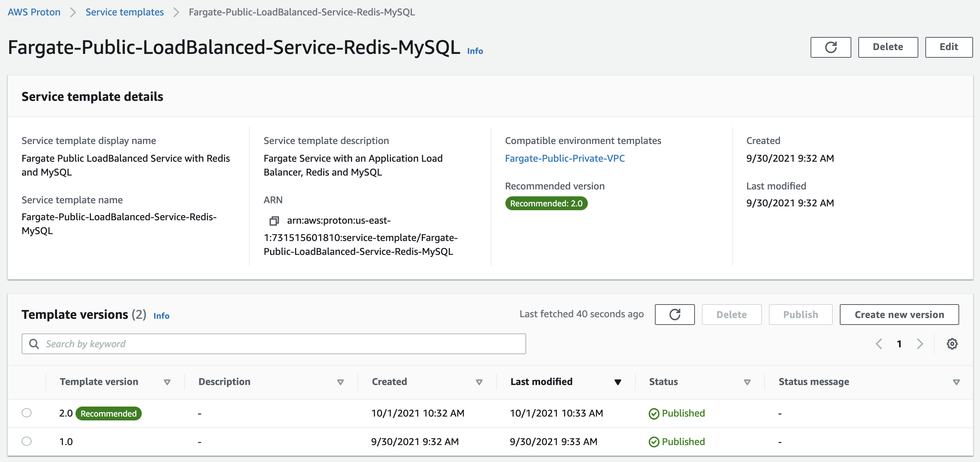Click Published check icon for version 1.0
This screenshot has height=462, width=980.
pyautogui.click(x=654, y=442)
